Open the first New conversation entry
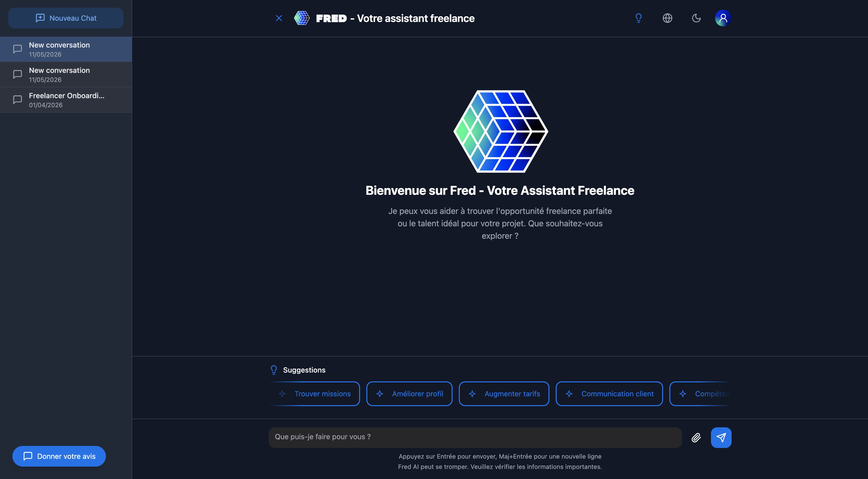Viewport: 868px width, 479px height. [x=66, y=49]
